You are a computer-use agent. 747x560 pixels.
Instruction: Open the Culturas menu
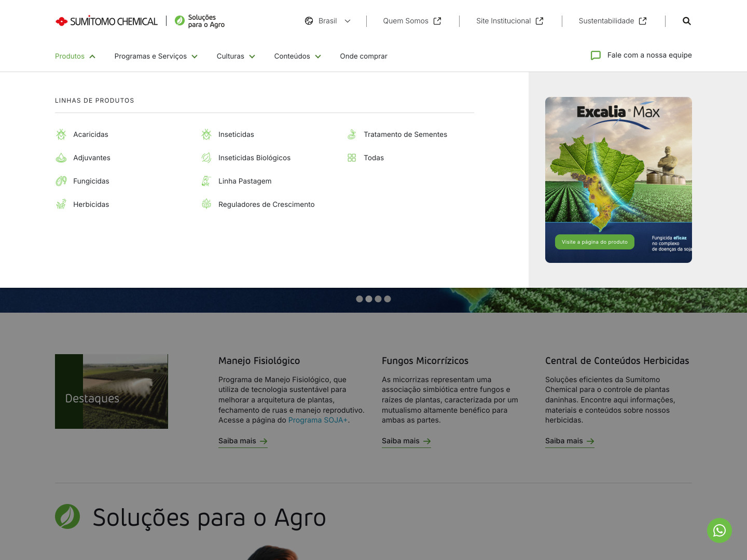(230, 56)
